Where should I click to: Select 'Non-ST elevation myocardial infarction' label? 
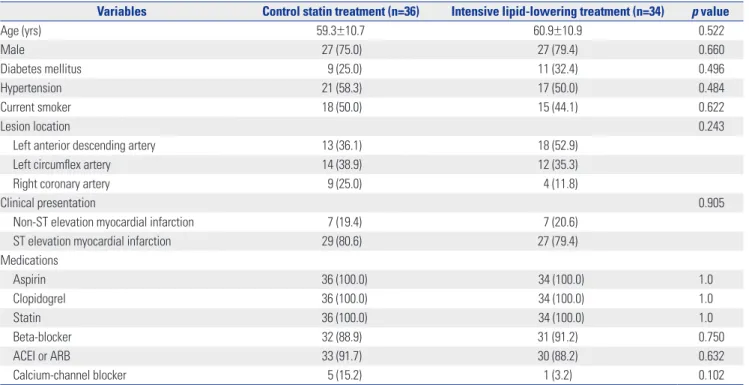coord(103,222)
